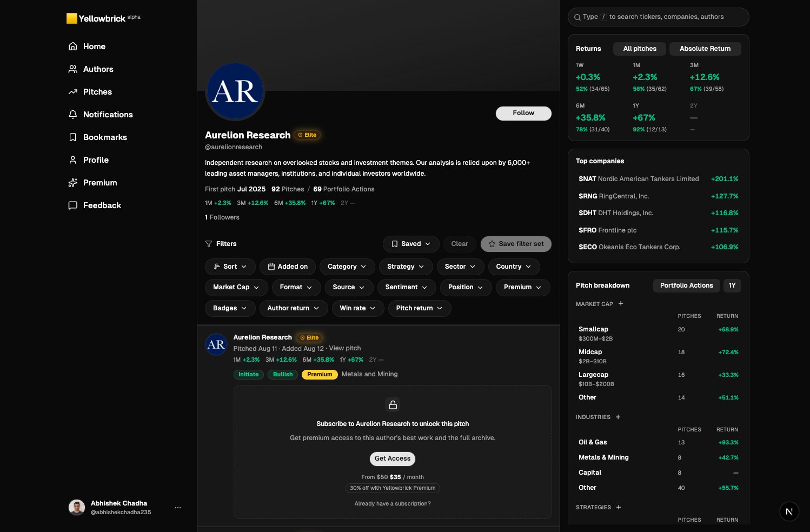Open the Win rate filter dropdown

[358, 308]
